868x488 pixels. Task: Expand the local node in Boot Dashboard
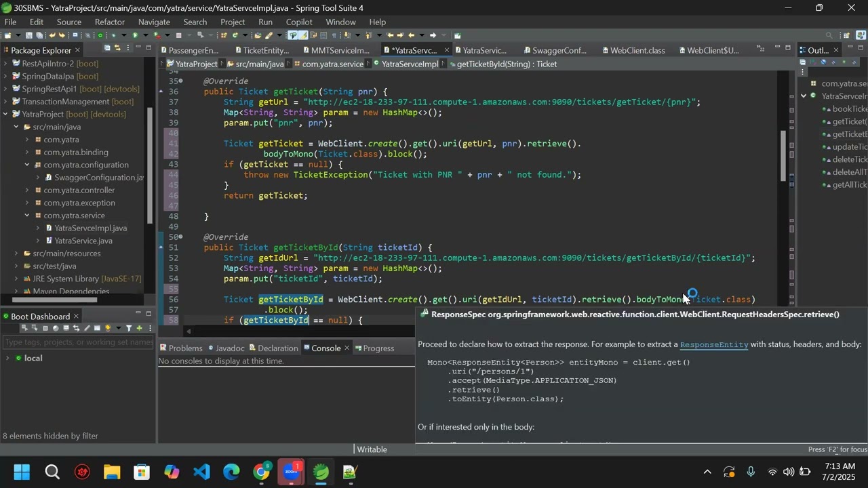click(7, 358)
